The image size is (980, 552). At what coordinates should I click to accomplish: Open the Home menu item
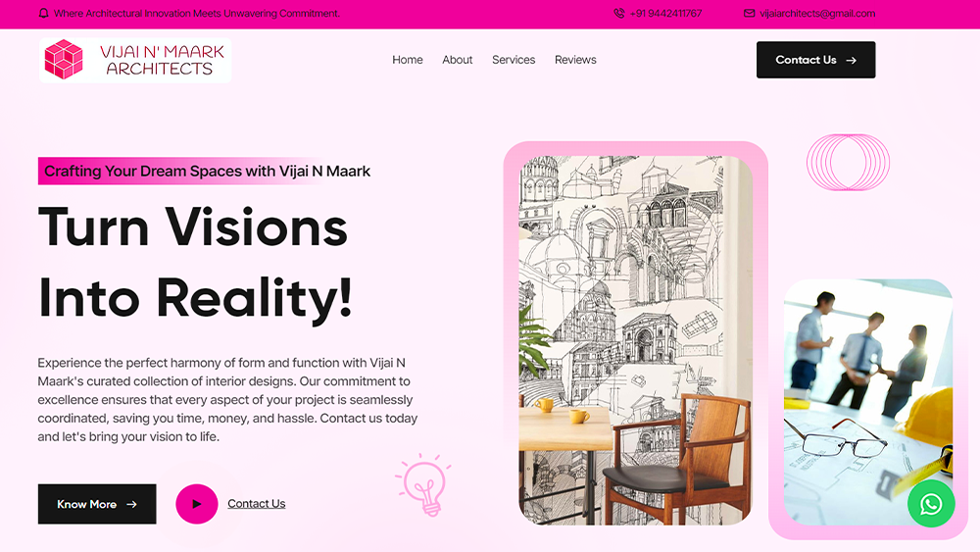tap(408, 60)
